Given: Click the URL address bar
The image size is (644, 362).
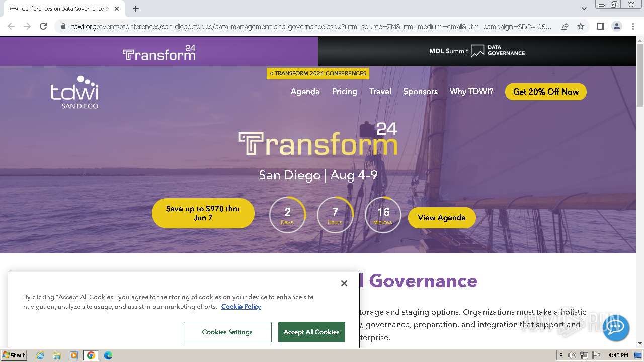Looking at the screenshot, I should click(311, 26).
